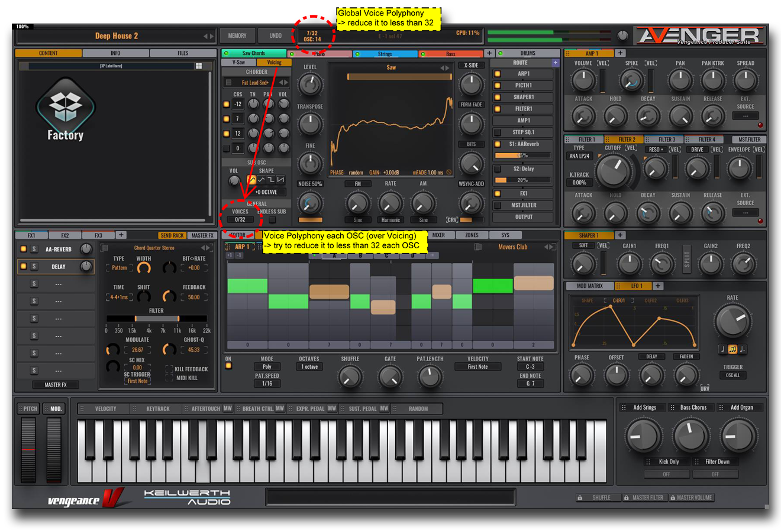Click the MEMORY button
Screen dimensions: 781x532
tap(237, 35)
